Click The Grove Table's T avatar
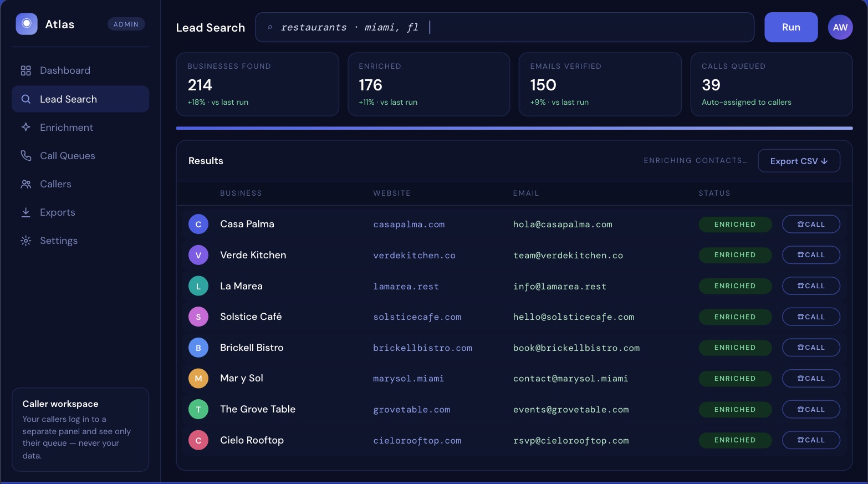This screenshot has height=484, width=868. (x=198, y=409)
